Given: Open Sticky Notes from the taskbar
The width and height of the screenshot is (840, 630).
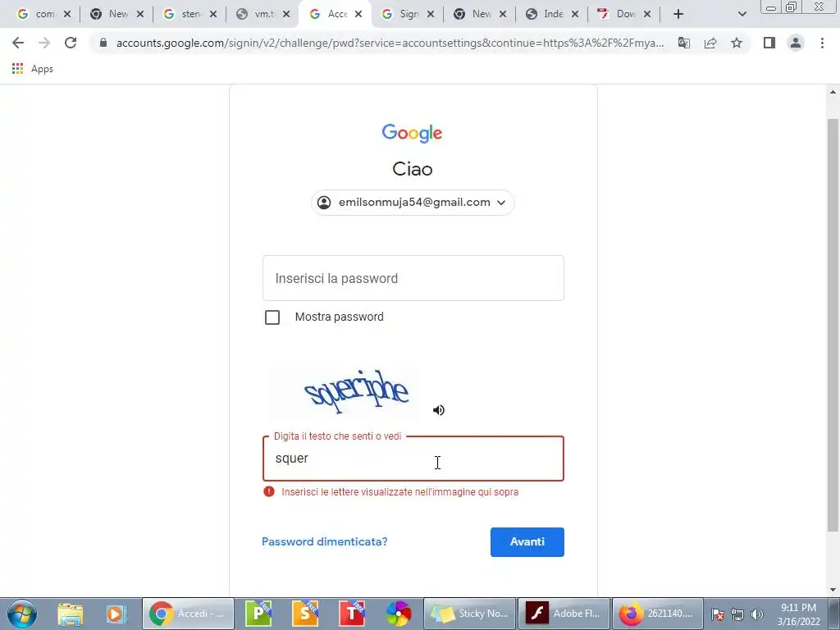Looking at the screenshot, I should 470,614.
